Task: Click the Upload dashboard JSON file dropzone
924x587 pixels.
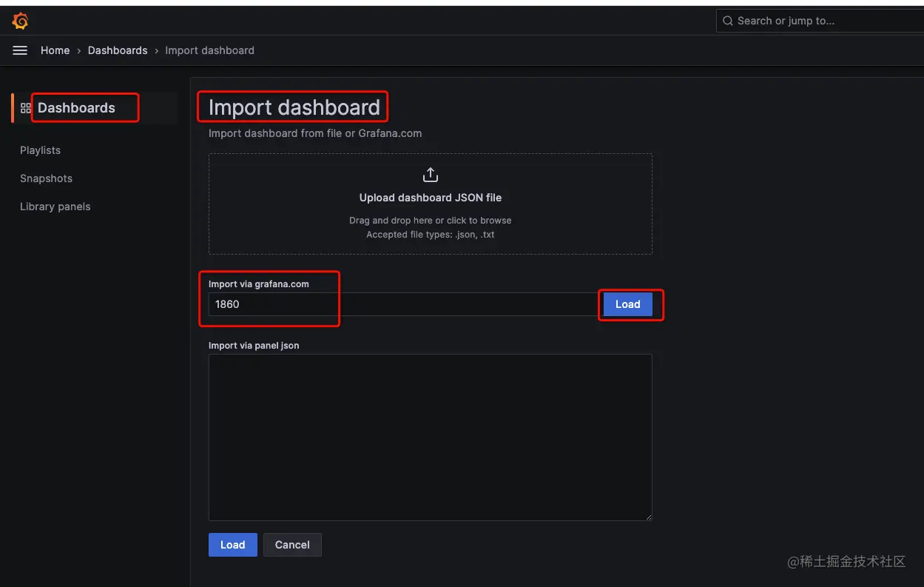Action: coord(431,204)
